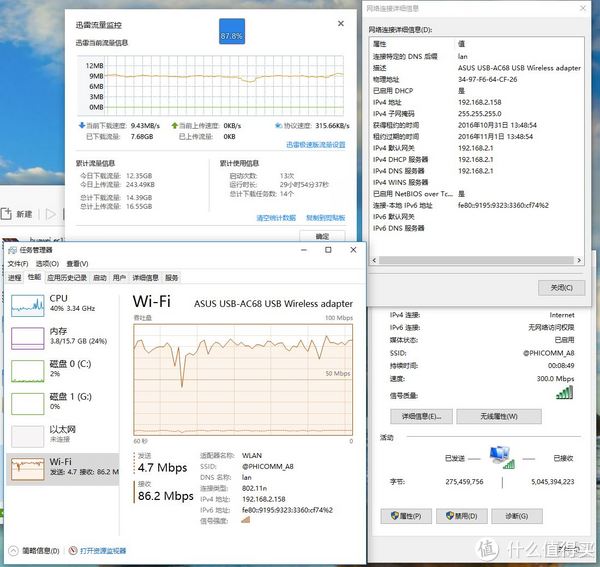Screen dimensions: 600x567
Task: Click the details list scroll left arrow
Action: tap(374, 260)
